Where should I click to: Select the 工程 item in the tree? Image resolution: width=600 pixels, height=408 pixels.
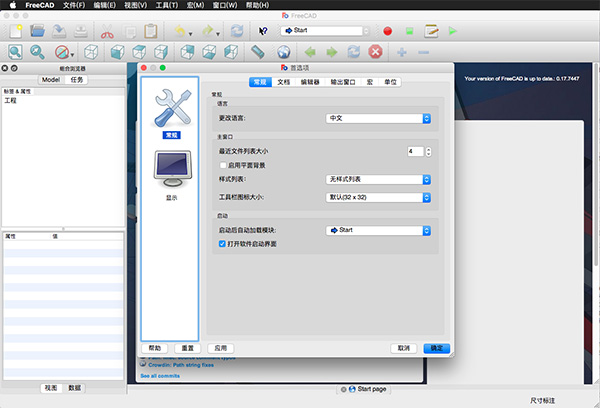(10, 101)
